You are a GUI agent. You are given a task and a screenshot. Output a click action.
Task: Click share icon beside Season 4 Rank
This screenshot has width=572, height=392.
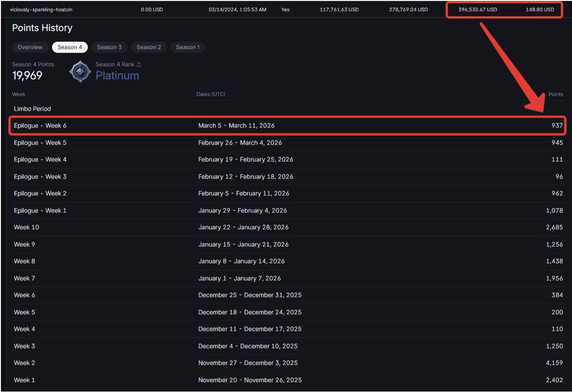(139, 65)
